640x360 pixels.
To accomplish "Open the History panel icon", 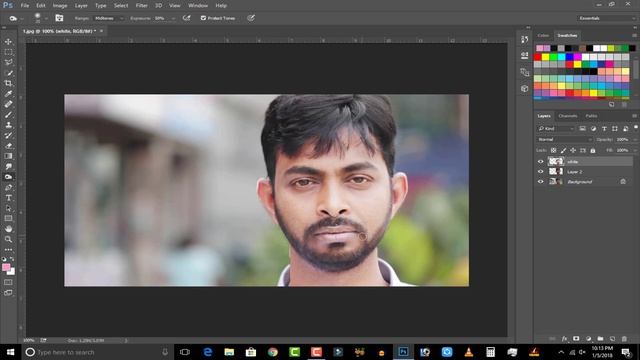I will pos(524,39).
